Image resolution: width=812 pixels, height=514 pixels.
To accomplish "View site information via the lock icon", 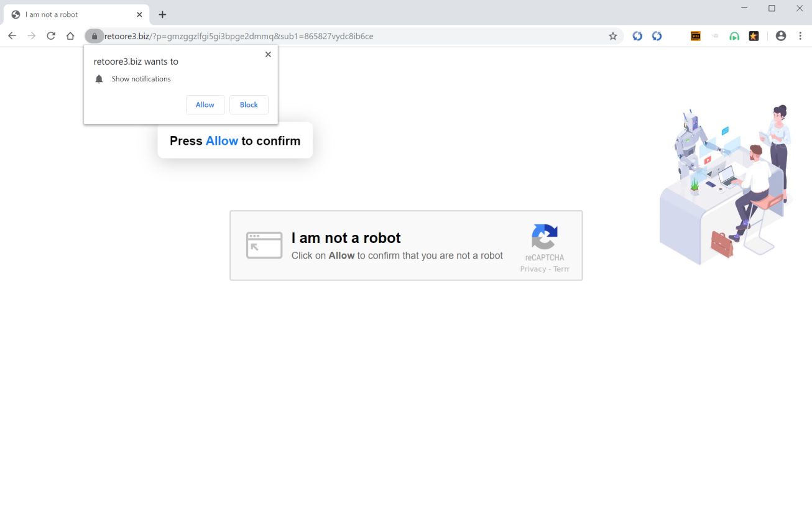I will tap(95, 36).
